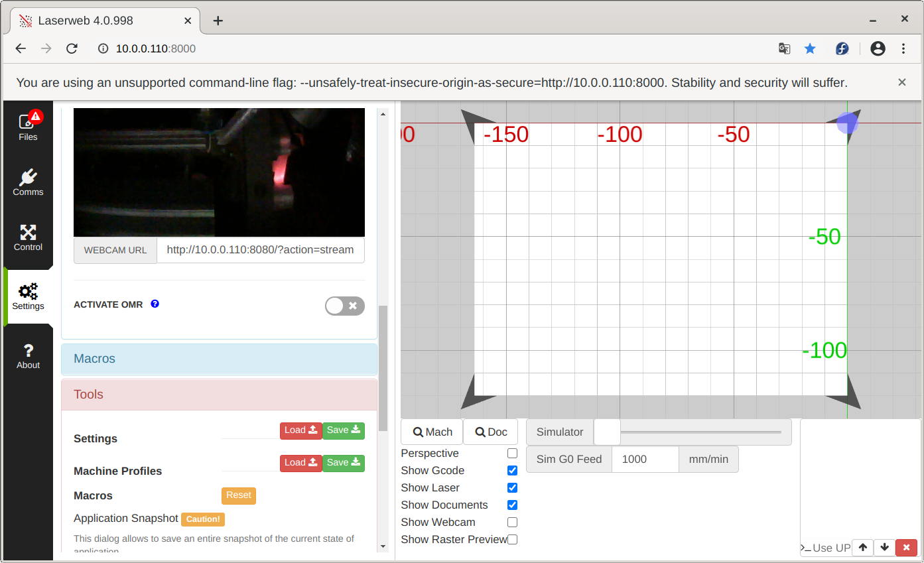Screen dimensions: 924x563
Task: Open Chrome three-dot menu
Action: pyautogui.click(x=903, y=48)
